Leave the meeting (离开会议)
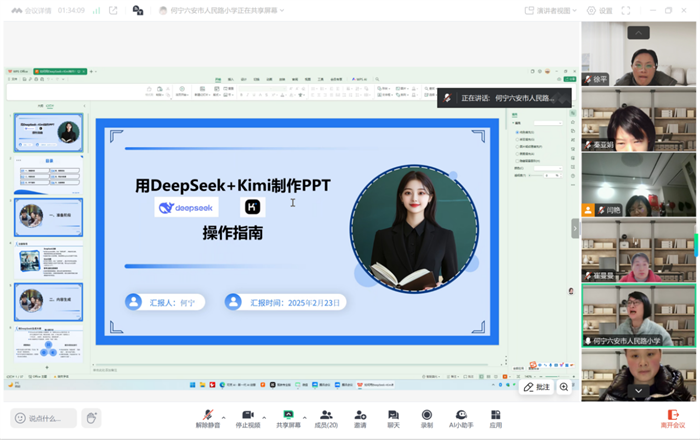Screen dimensions: 700x440 [x=673, y=419]
